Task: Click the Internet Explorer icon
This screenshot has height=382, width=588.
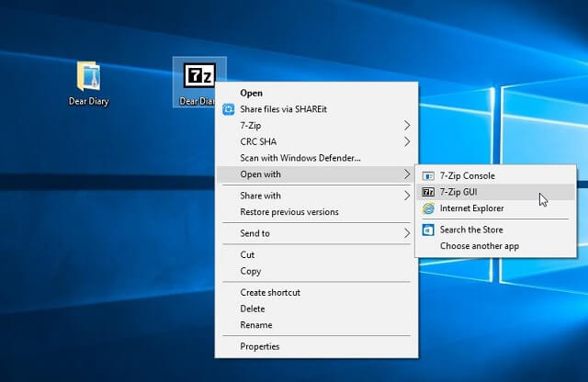Action: click(428, 208)
